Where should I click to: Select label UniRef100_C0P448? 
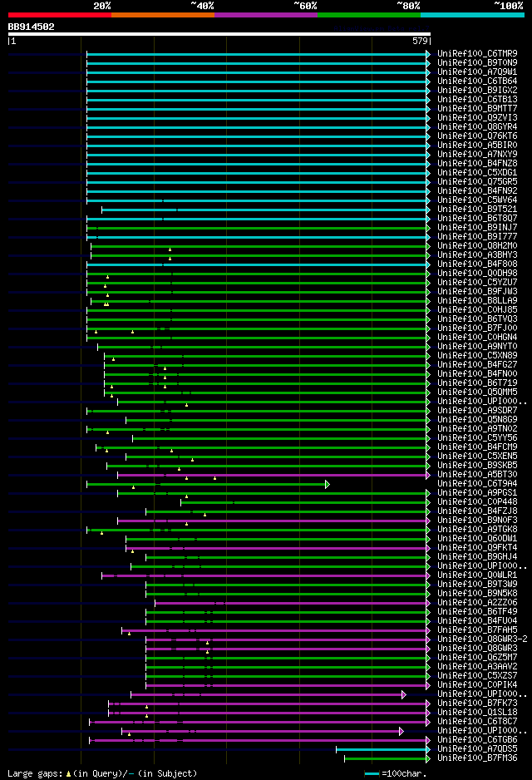point(477,501)
